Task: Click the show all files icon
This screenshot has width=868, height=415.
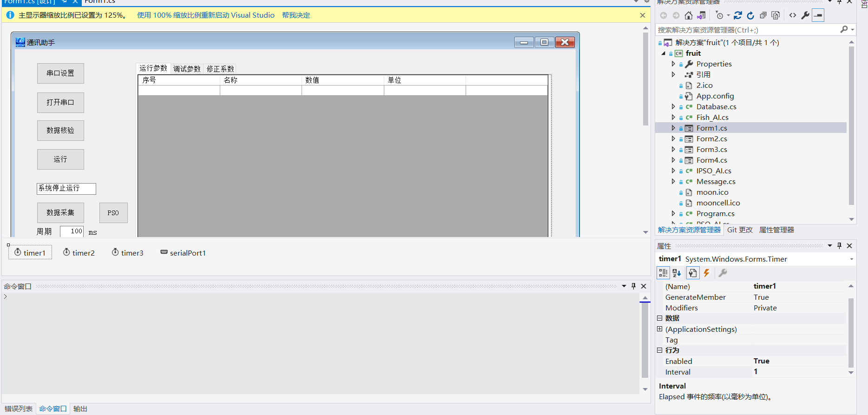Action: tap(776, 15)
